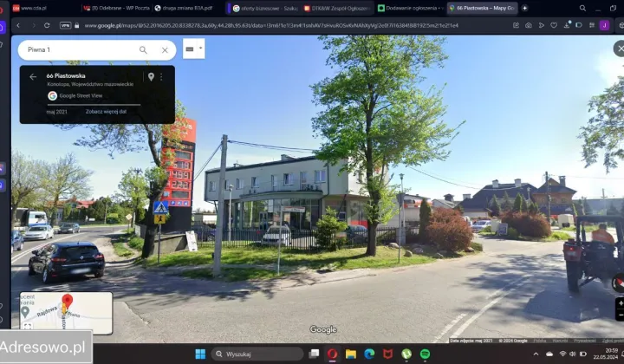Viewport: 624px width, 364px height.
Task: Open three-dot menu in Street View panel
Action: click(161, 77)
